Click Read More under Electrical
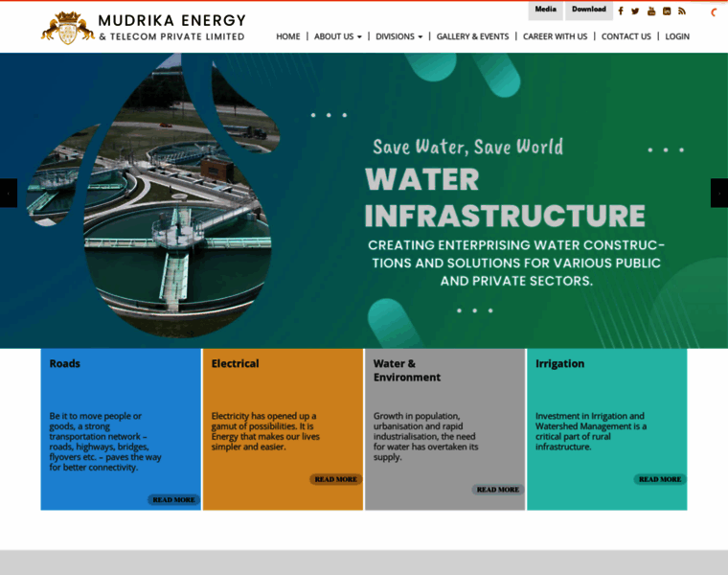 (x=335, y=479)
